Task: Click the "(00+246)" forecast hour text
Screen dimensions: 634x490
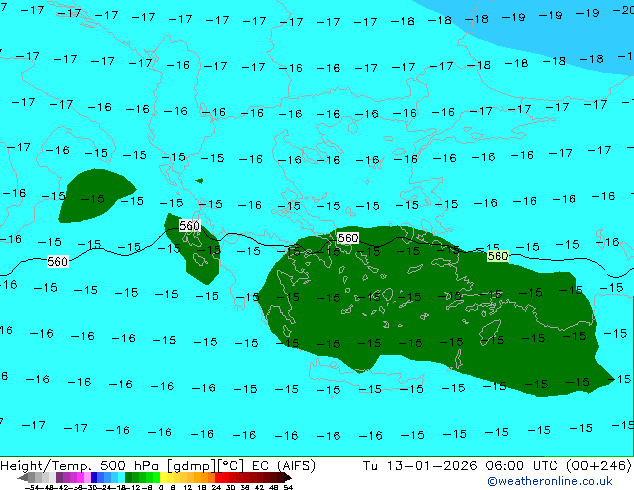Action: [x=598, y=466]
